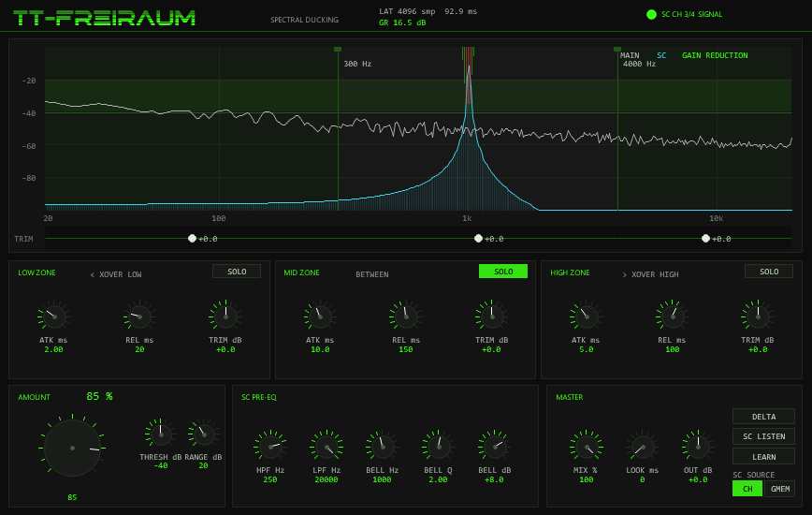Image resolution: width=812 pixels, height=515 pixels.
Task: Click the 85 value below AMOUNT knob
Action: [72, 497]
